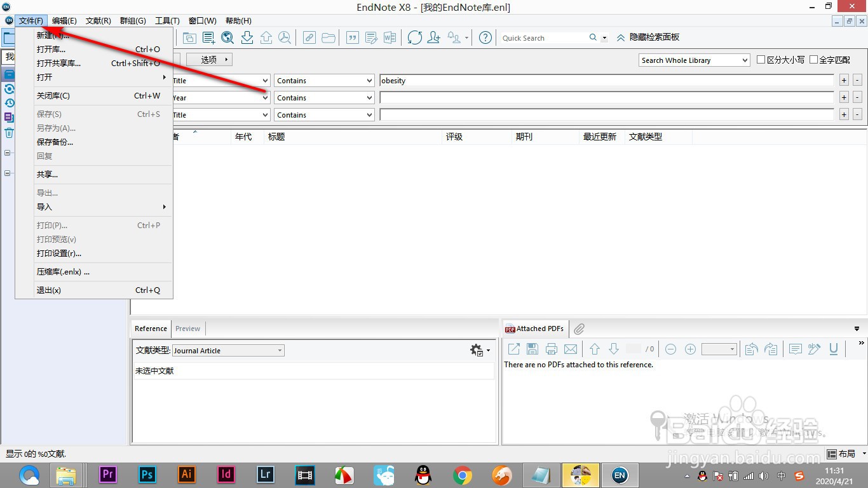Click the Find Full Text icon
The image size is (868, 488).
pyautogui.click(x=285, y=37)
